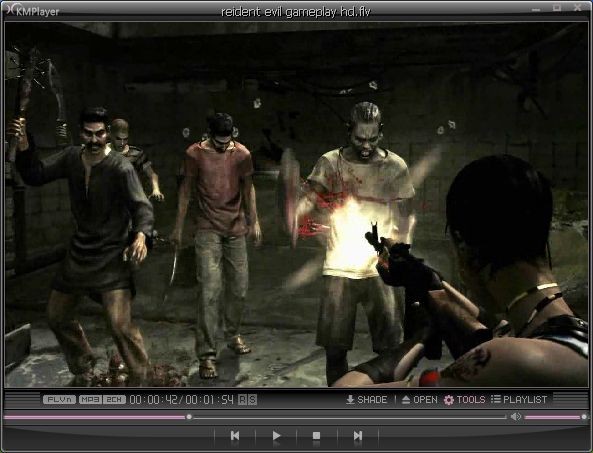Mute audio with the speaker icon

[x=515, y=417]
